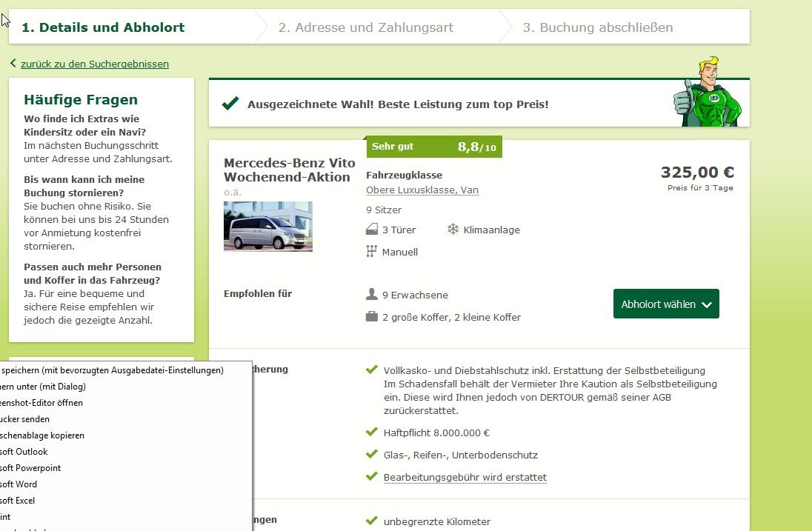Open the Abholort wählen dropdown
Screen dimensions: 812x531
click(x=665, y=304)
